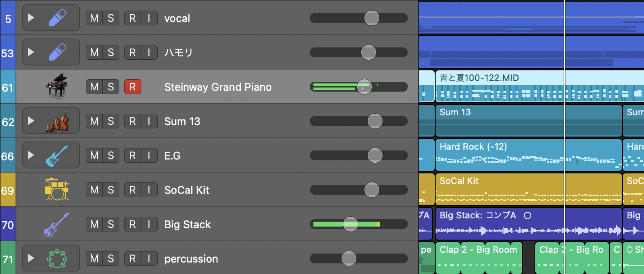Screen dimensions: 644x274
Task: Click the electric guitar icon on E.G track
Action: coord(57,155)
